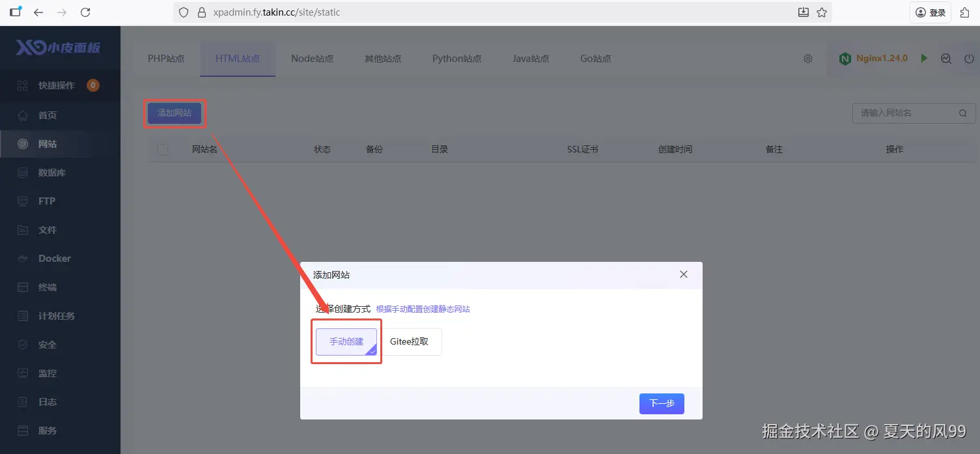Switch to the Python站点 tab
This screenshot has width=980, height=454.
(x=457, y=59)
